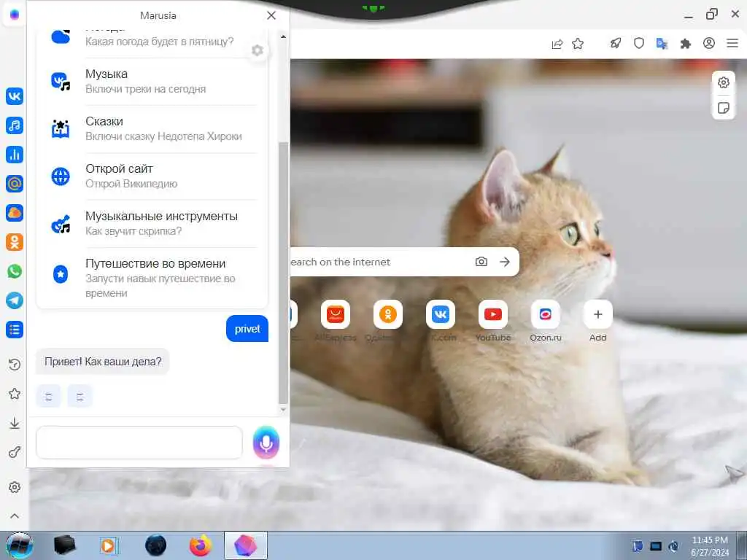The image size is (747, 560).
Task: Open the translate icon in toolbar
Action: click(662, 44)
